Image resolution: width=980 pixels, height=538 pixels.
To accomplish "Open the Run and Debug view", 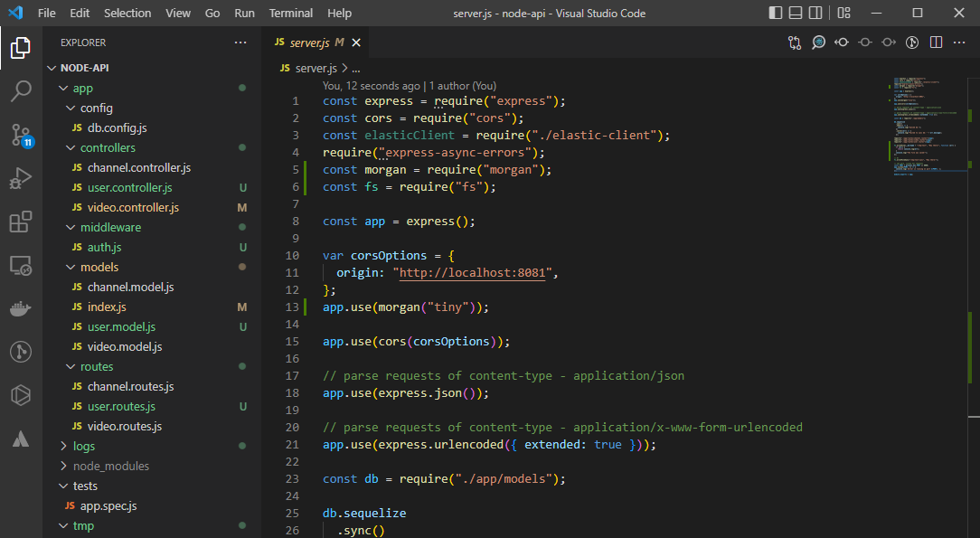I will pyautogui.click(x=21, y=178).
